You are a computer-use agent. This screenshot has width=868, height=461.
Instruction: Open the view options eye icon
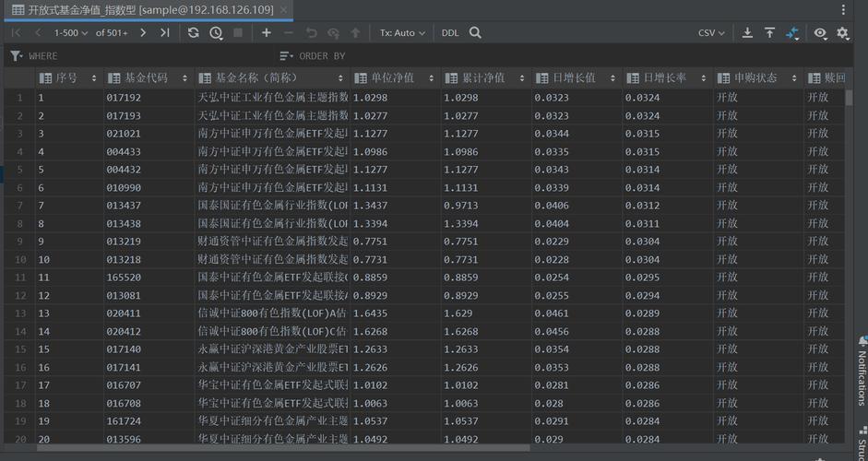point(820,33)
